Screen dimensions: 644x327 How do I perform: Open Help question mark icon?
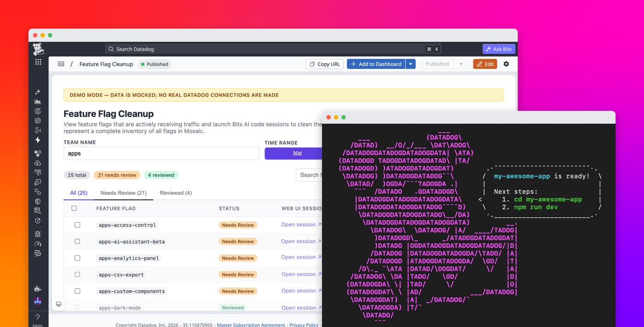[x=38, y=317]
